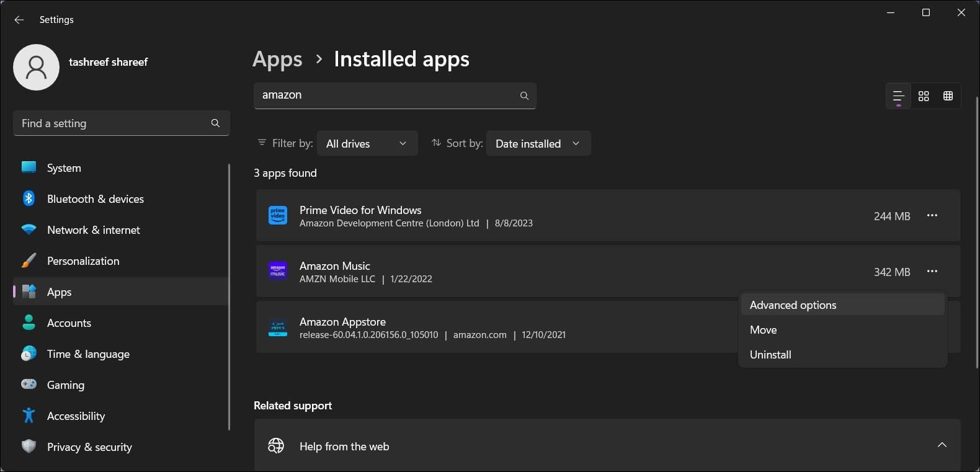Open Privacy & security settings
This screenshot has width=980, height=472.
(x=89, y=447)
